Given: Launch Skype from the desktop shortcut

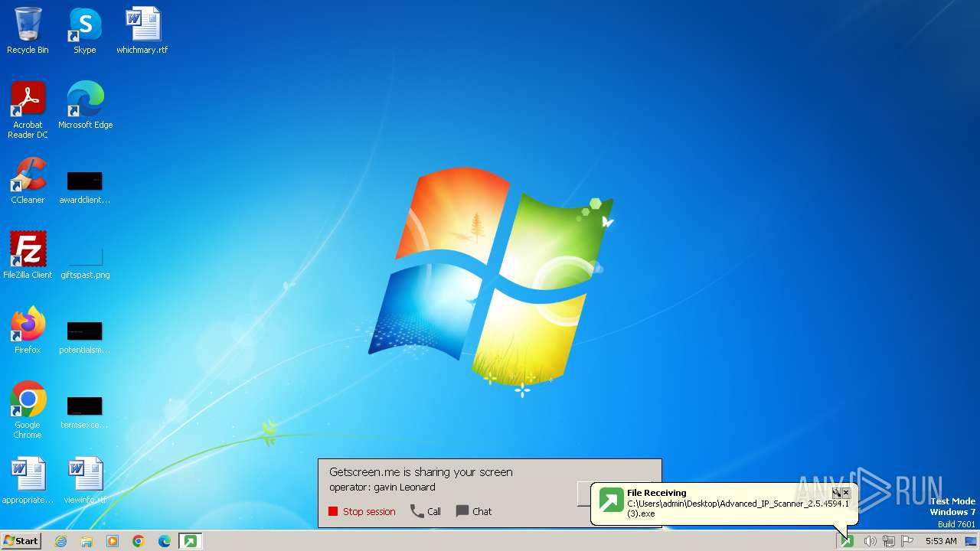Looking at the screenshot, I should [85, 31].
